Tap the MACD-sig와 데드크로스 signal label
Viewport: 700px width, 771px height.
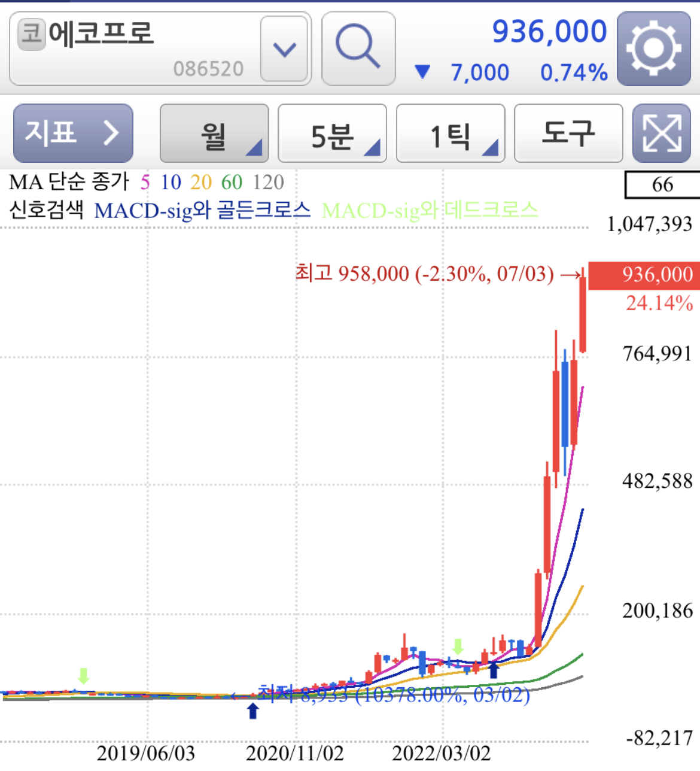point(430,210)
